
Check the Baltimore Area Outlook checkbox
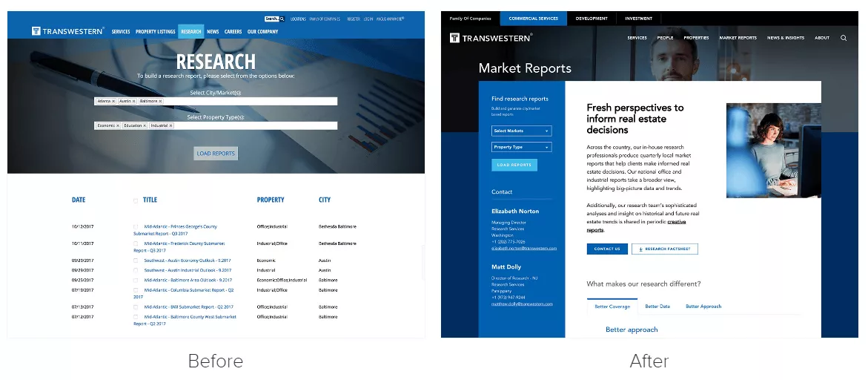tap(136, 281)
